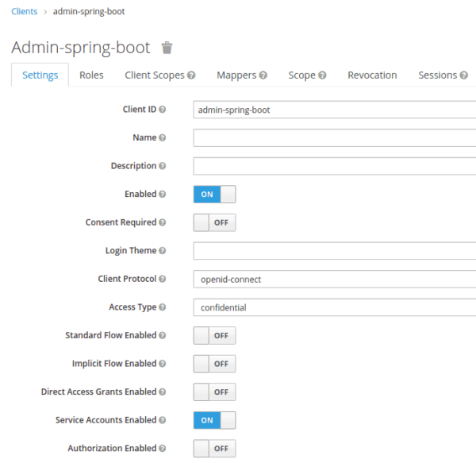Toggle Direct Access Grants Enabled on
476x463 pixels.
pos(214,392)
